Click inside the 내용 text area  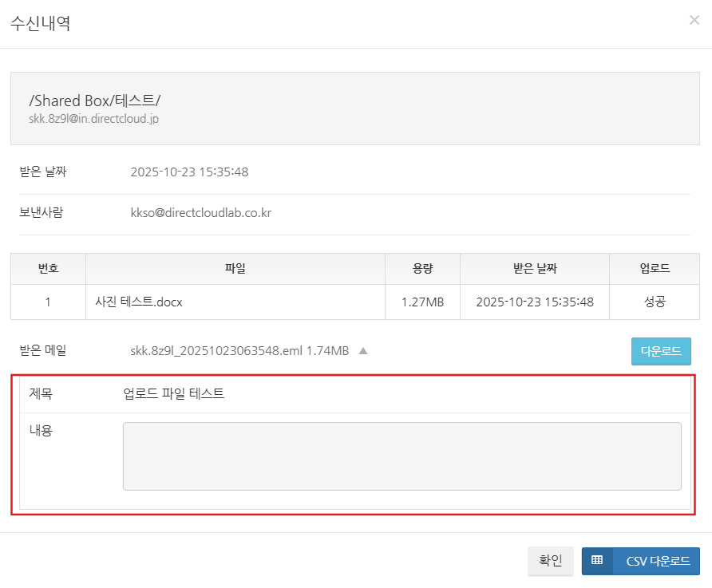click(x=401, y=456)
